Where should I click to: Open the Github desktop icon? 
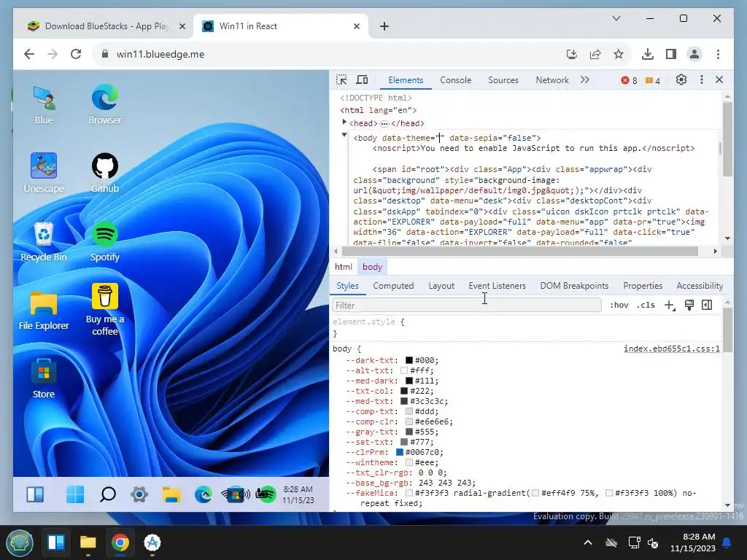coord(105,173)
